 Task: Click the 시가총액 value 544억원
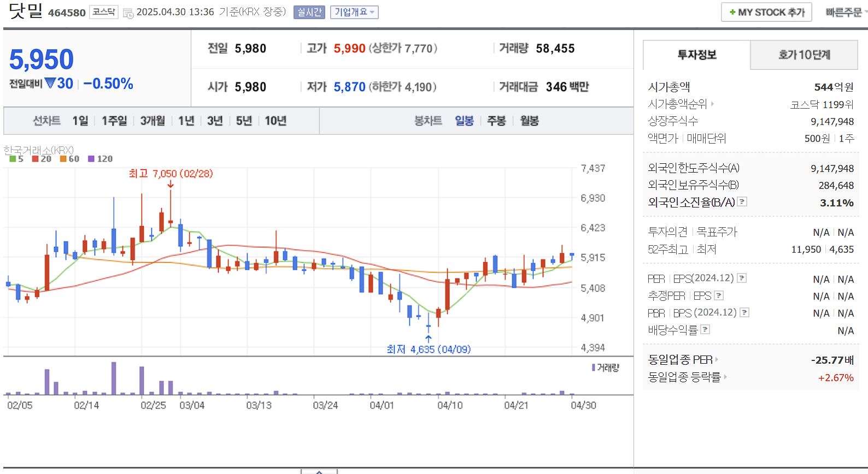834,87
